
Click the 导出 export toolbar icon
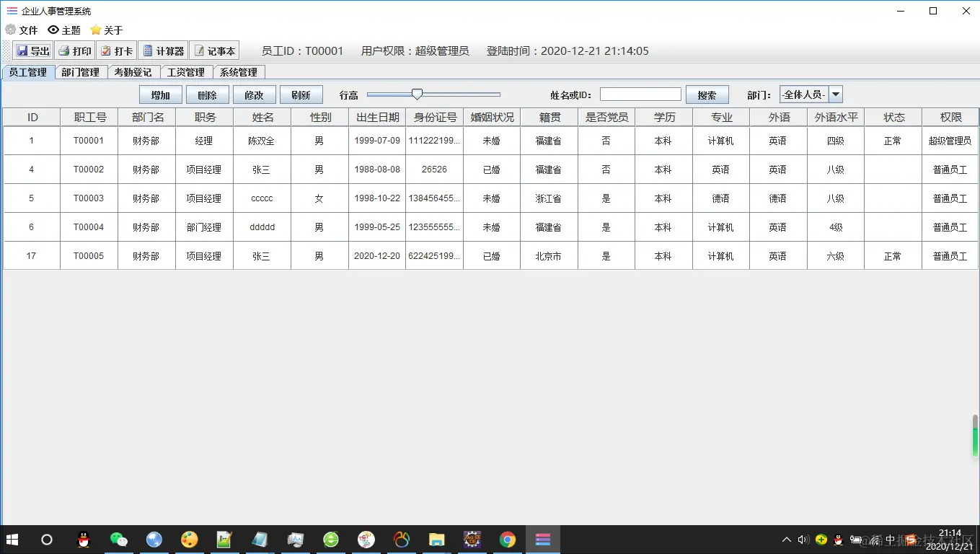(x=32, y=50)
